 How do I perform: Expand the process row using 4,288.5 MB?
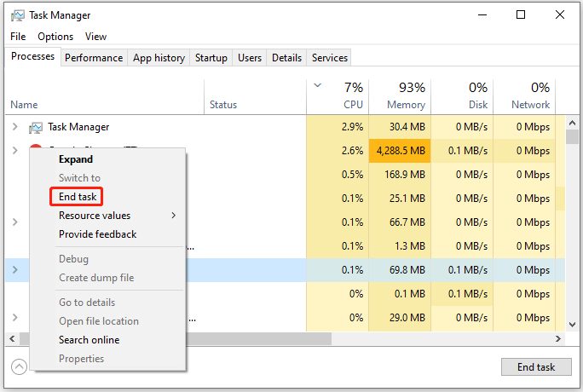14,151
